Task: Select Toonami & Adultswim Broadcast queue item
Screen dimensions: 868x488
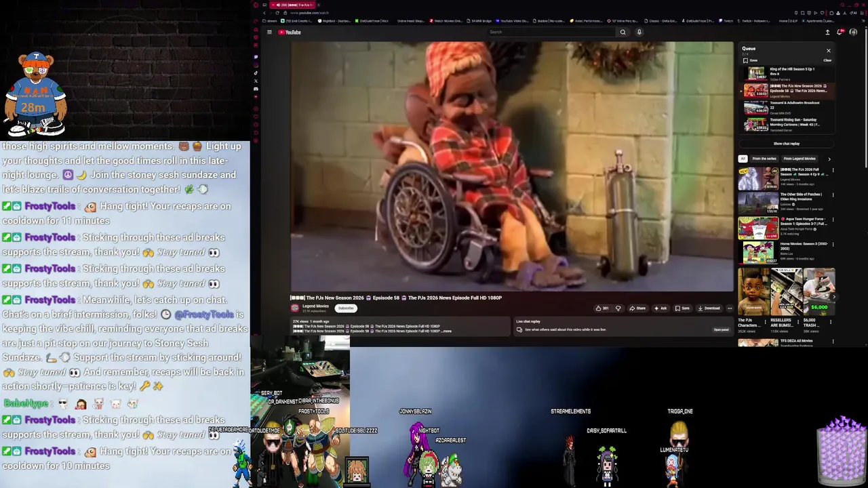Action: (x=787, y=107)
